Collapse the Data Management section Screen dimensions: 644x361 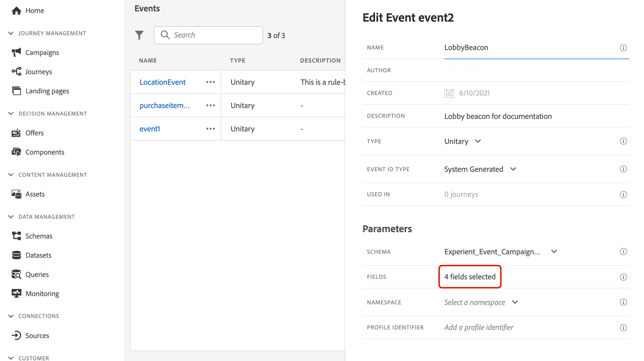tap(11, 217)
